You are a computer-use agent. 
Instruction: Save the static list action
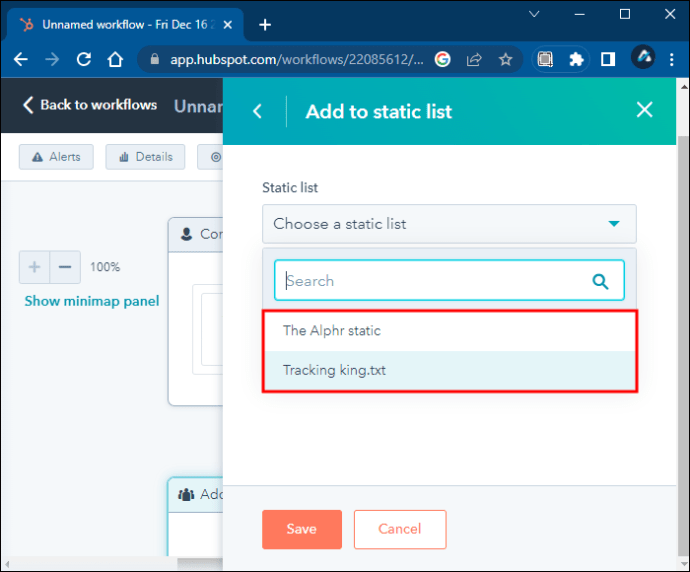(302, 529)
